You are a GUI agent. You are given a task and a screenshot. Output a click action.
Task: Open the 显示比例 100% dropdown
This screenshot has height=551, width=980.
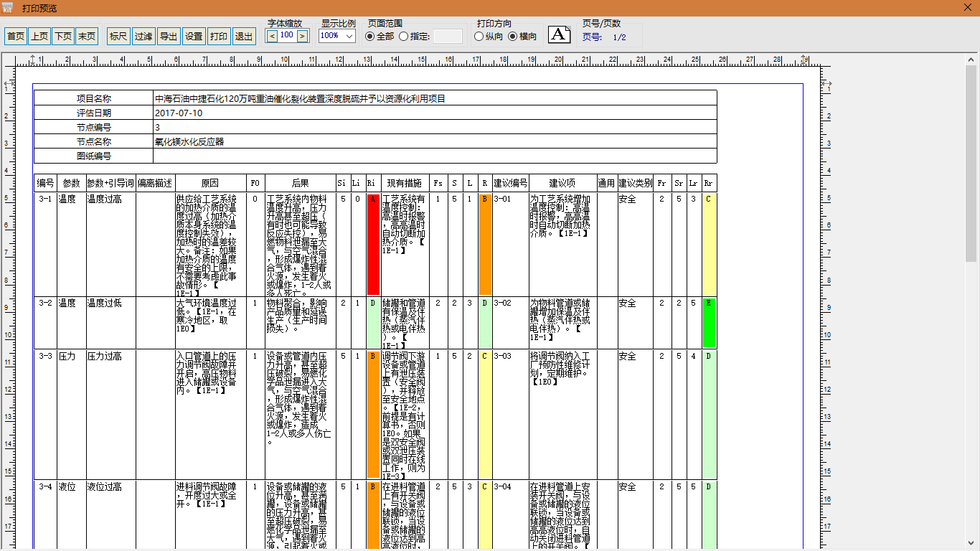[x=337, y=36]
